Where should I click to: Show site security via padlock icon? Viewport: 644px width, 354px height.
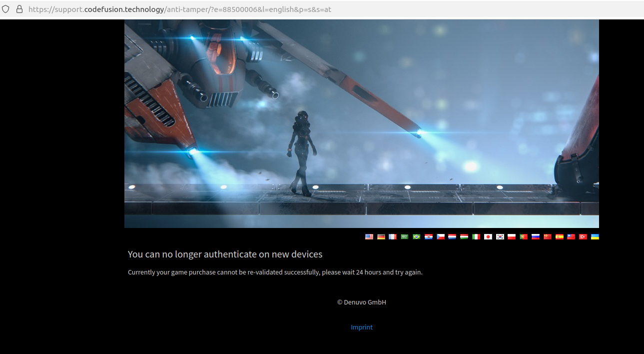tap(19, 9)
